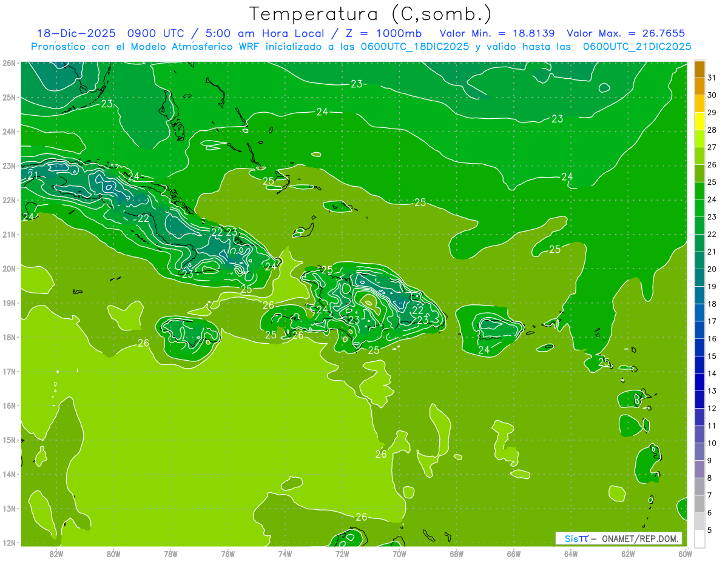
Task: Click longitude label '80W'
Action: pyautogui.click(x=113, y=553)
